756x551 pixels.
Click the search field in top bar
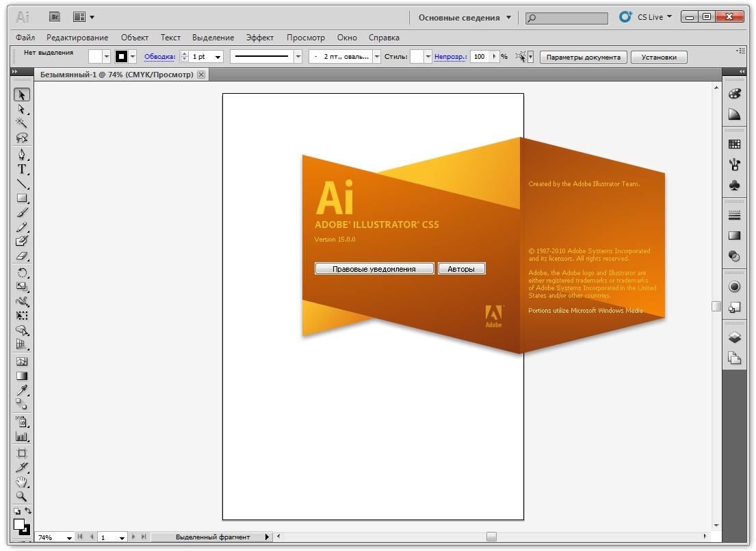[x=566, y=18]
